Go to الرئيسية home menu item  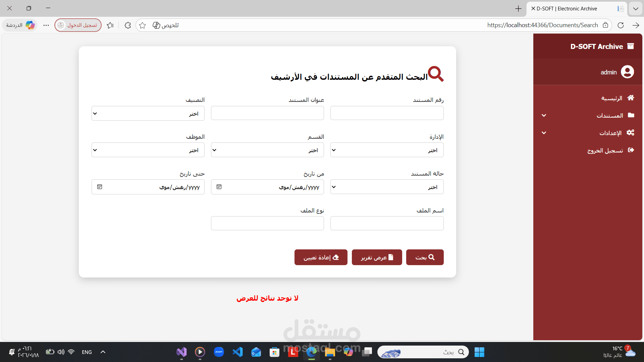click(x=612, y=98)
